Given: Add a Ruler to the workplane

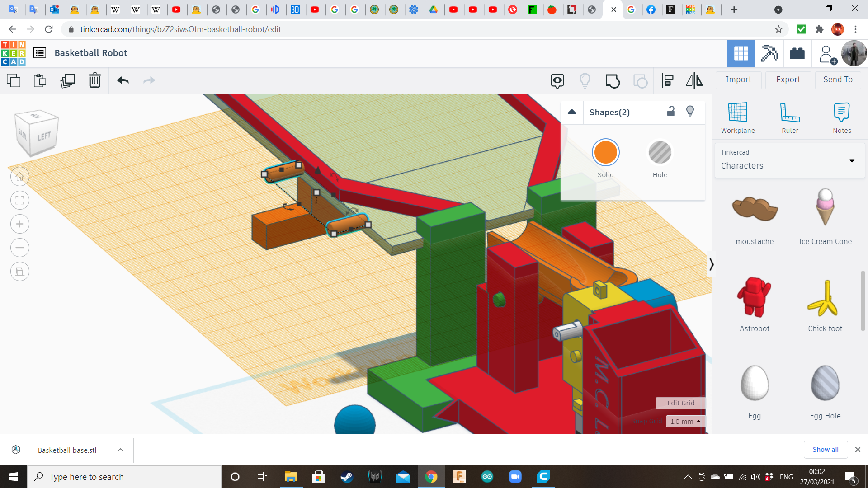Looking at the screenshot, I should point(790,117).
